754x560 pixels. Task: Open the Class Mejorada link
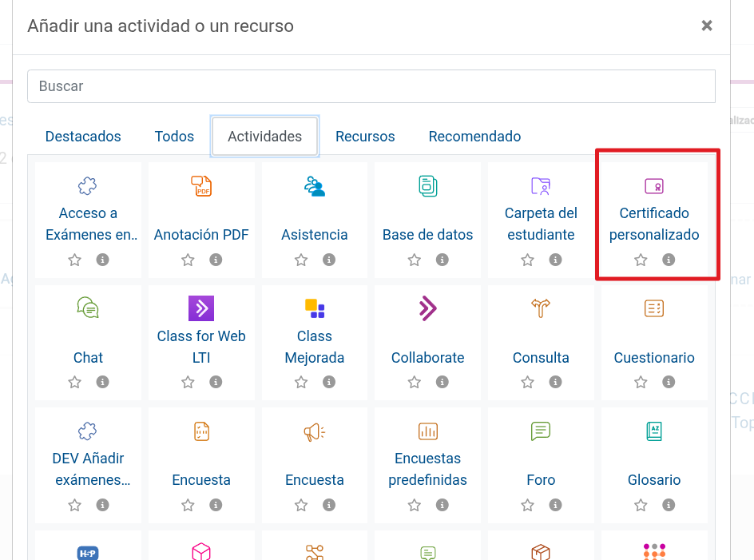315,347
